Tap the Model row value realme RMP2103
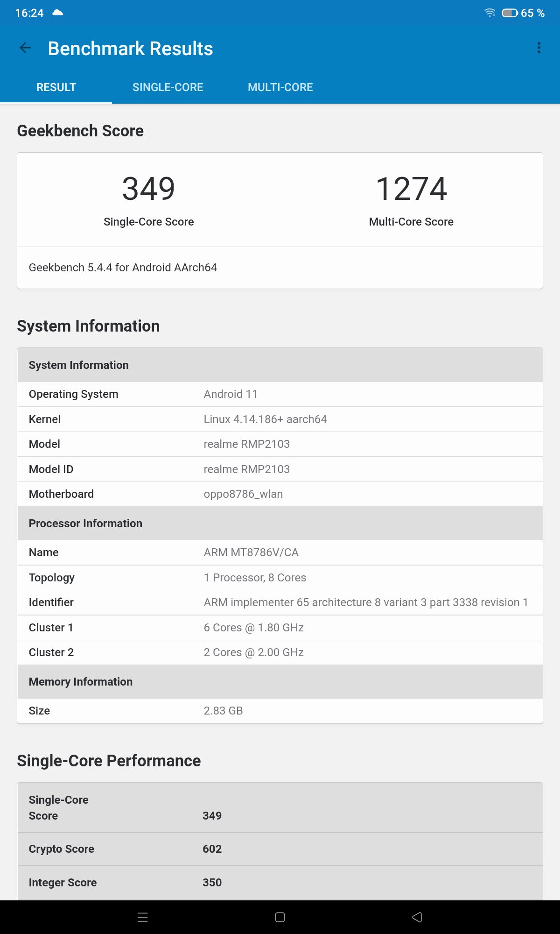This screenshot has height=934, width=560. 246,444
